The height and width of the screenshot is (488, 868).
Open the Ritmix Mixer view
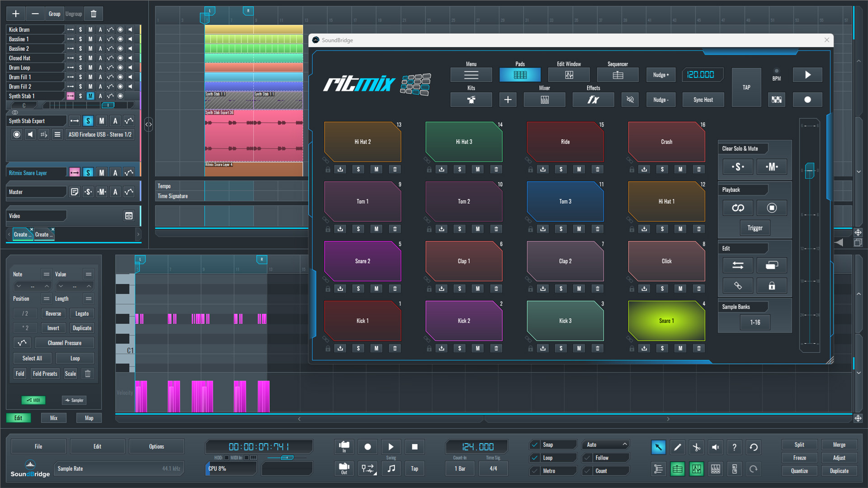[x=544, y=100]
